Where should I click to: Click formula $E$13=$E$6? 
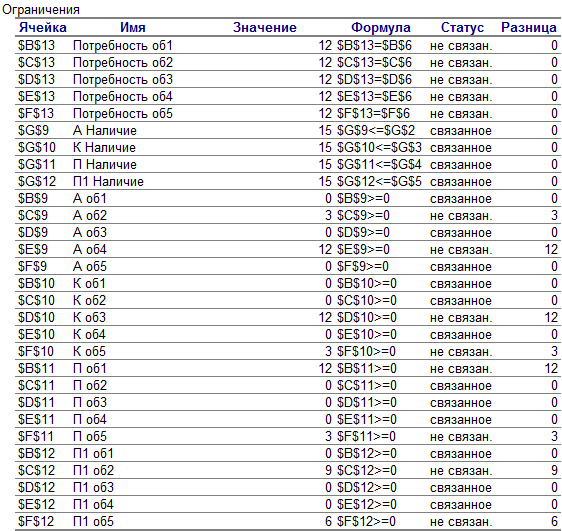tap(374, 96)
